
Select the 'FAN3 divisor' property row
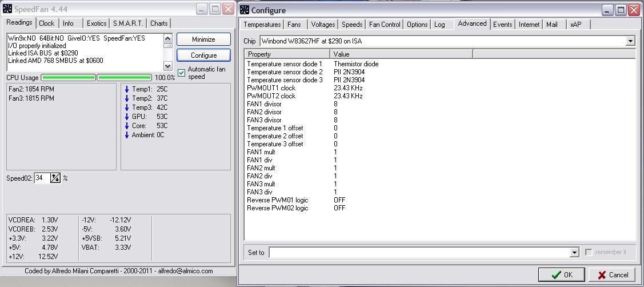coord(439,120)
